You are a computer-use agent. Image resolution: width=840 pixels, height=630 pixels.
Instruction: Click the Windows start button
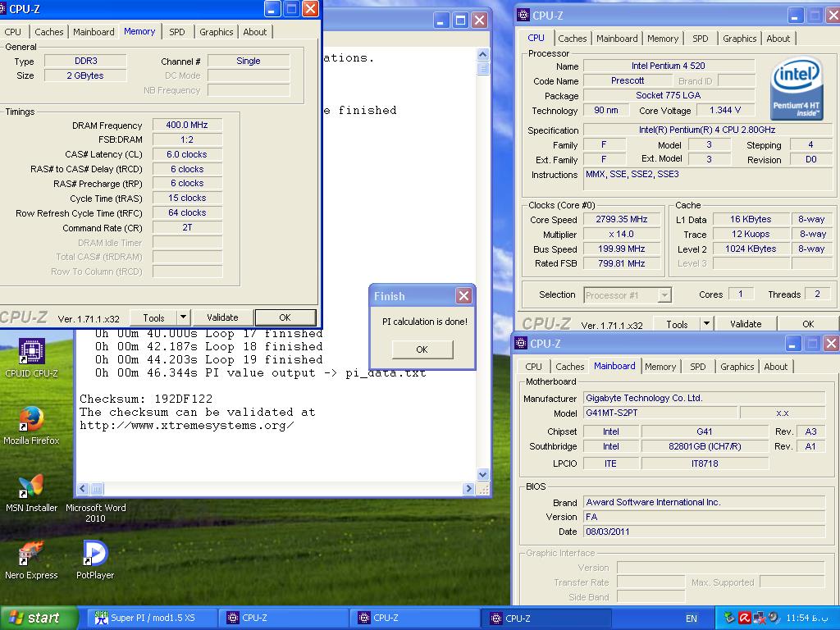(39, 619)
